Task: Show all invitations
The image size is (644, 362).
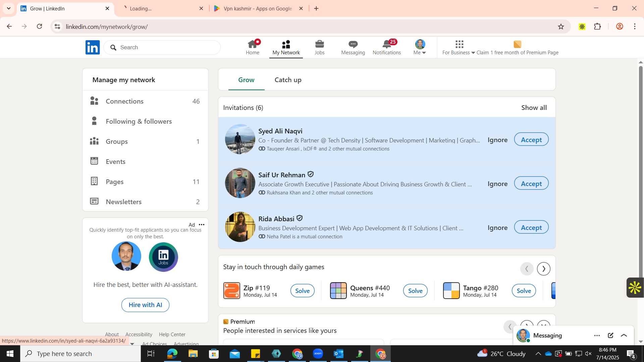Action: tap(534, 108)
